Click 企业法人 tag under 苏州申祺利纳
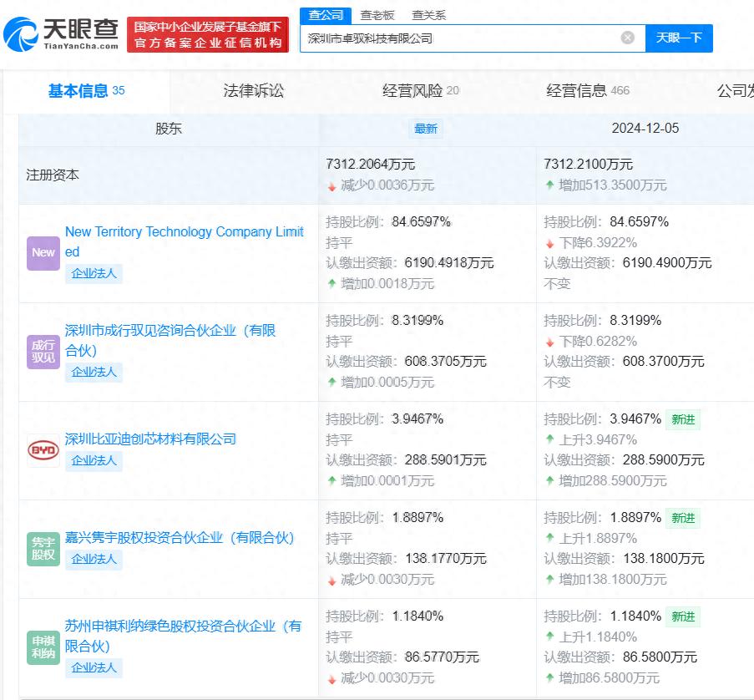The image size is (754, 700). 94,667
